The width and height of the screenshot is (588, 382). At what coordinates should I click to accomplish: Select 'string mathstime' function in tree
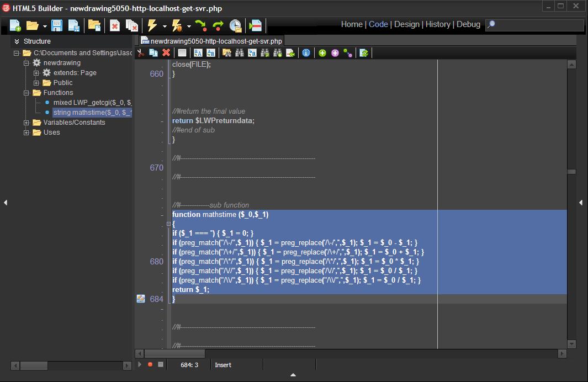tap(92, 113)
